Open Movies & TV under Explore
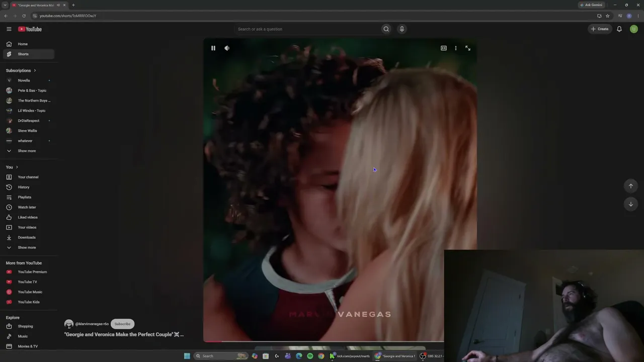 click(28, 346)
